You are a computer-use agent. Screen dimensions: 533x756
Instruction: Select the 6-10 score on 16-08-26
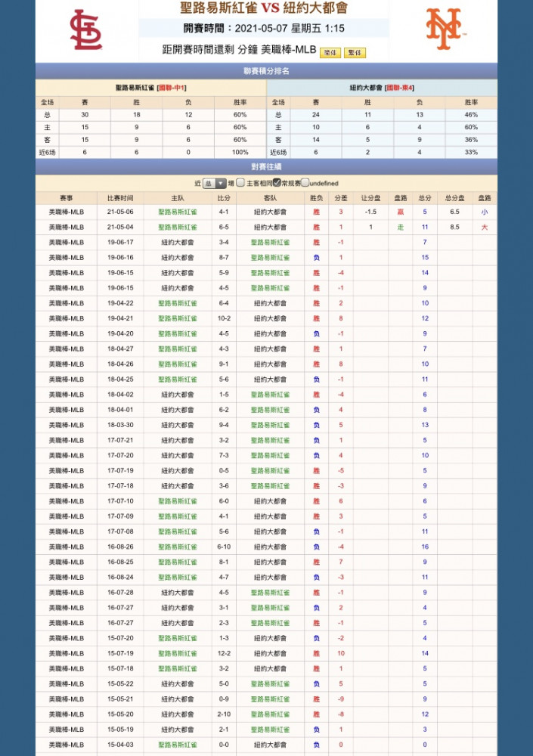224,547
